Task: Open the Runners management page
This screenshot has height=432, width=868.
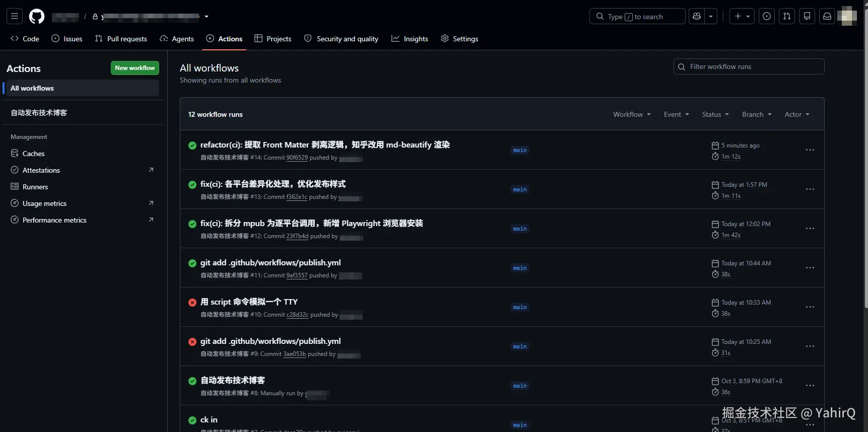Action: pos(83,187)
